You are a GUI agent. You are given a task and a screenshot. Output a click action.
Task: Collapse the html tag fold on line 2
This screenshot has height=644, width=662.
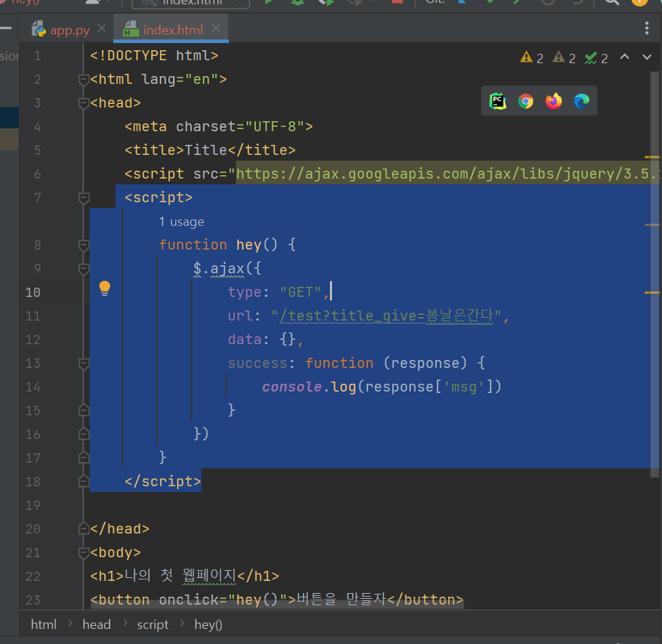pos(84,80)
